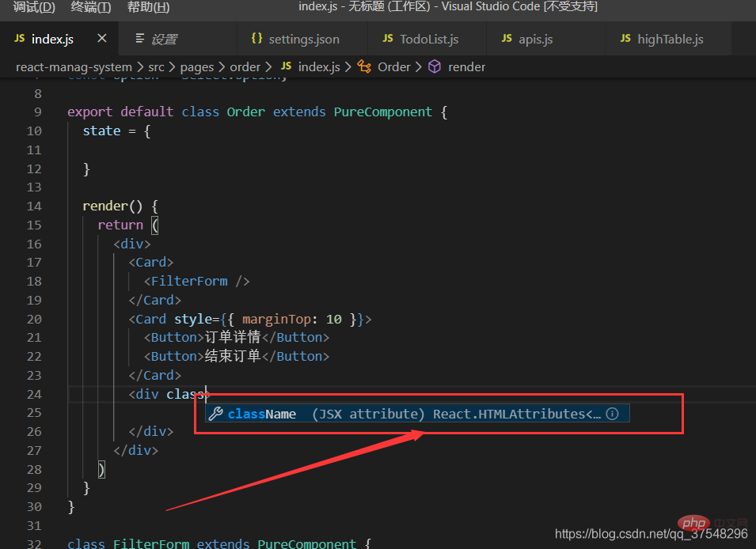Select index.js in the breadcrumb path
The height and width of the screenshot is (549, 756).
319,67
